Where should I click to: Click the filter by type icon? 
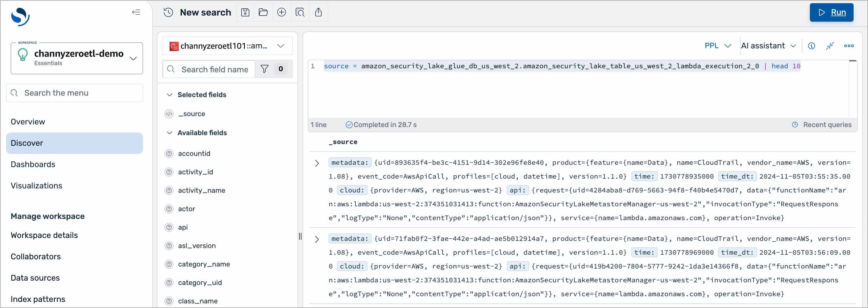click(264, 69)
